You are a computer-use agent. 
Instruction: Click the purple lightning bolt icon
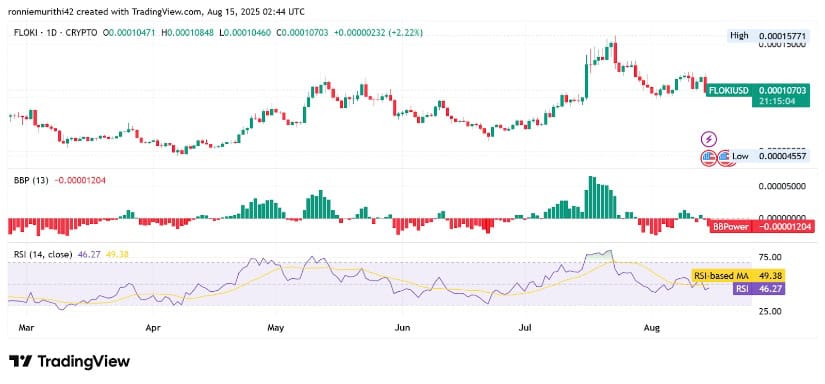click(x=709, y=139)
